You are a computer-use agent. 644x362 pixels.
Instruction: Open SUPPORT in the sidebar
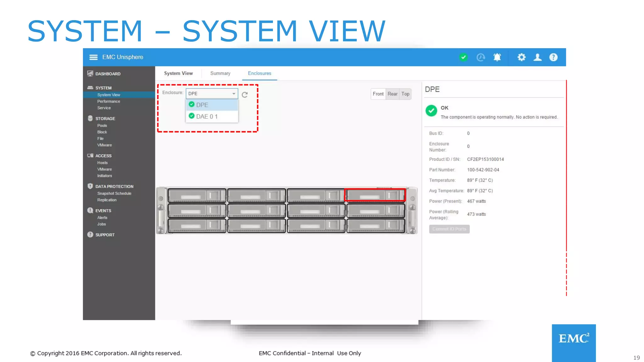pos(105,235)
